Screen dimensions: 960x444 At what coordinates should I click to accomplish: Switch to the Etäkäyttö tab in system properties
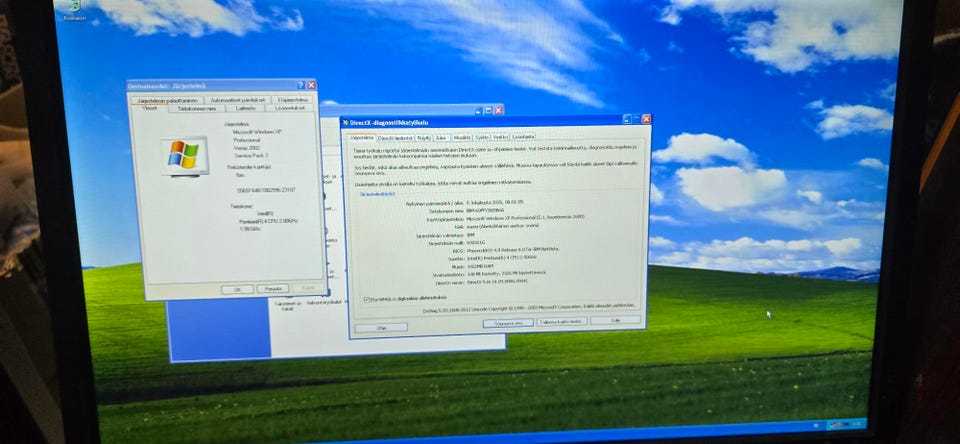pos(293,100)
